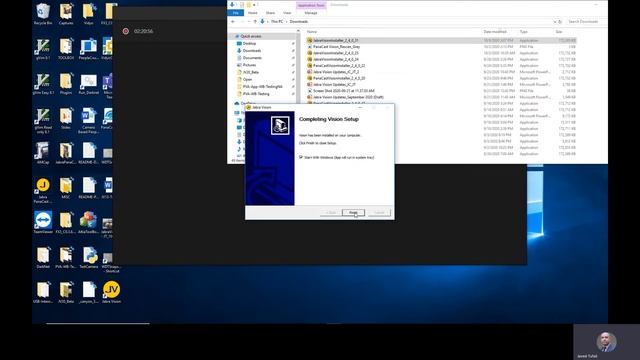This screenshot has width=640, height=360.
Task: Open the Plugins folder on desktop
Action: point(66,84)
